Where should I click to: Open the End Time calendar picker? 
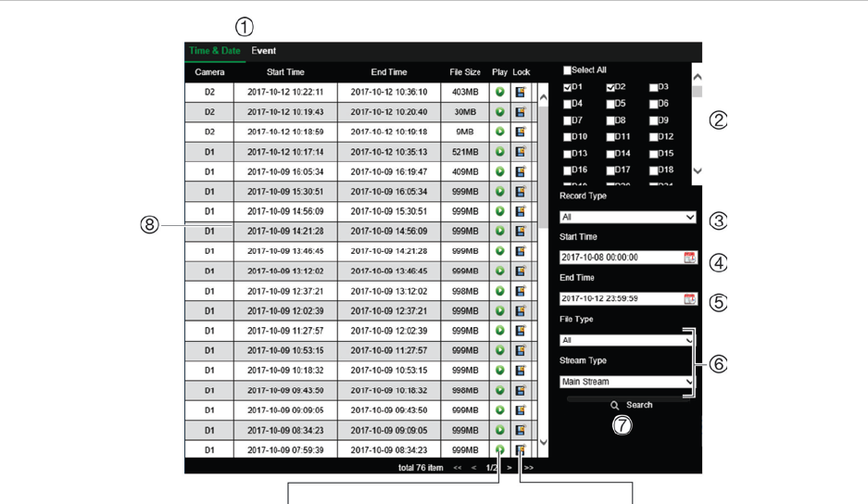tap(689, 298)
